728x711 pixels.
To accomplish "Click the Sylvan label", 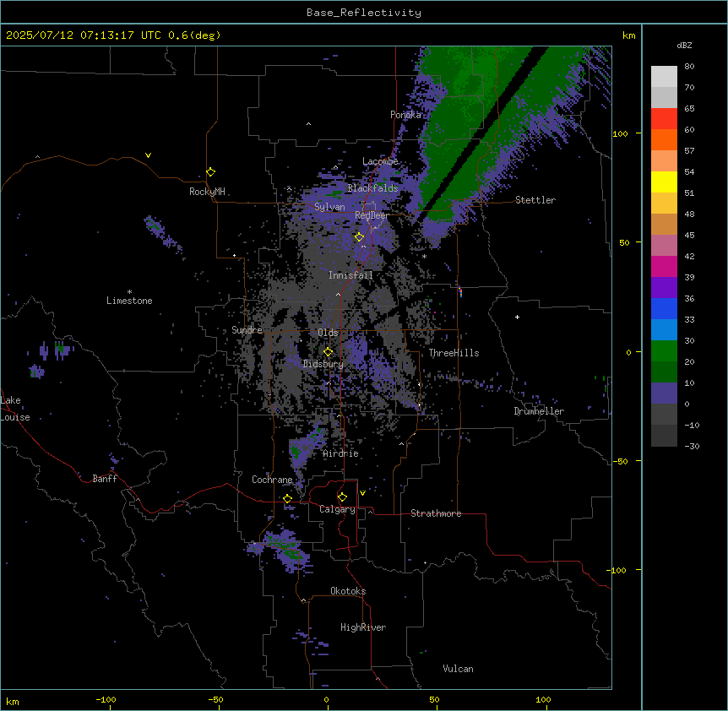I will click(x=329, y=207).
